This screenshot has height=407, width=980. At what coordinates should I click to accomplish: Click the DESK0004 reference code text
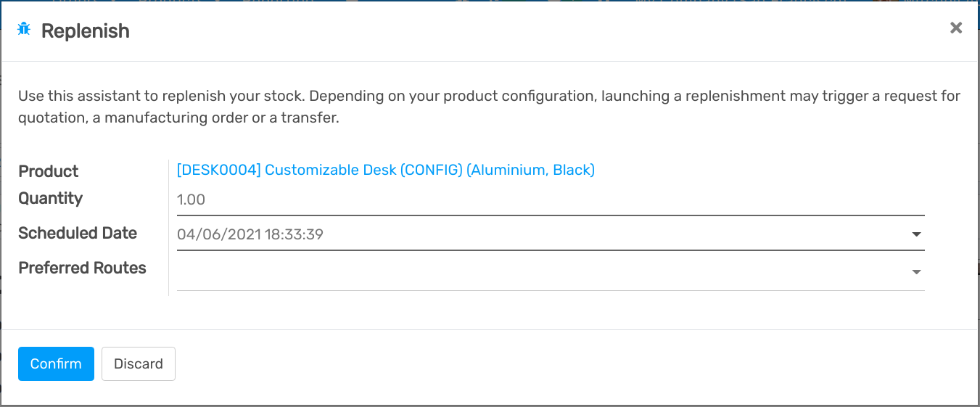point(218,170)
